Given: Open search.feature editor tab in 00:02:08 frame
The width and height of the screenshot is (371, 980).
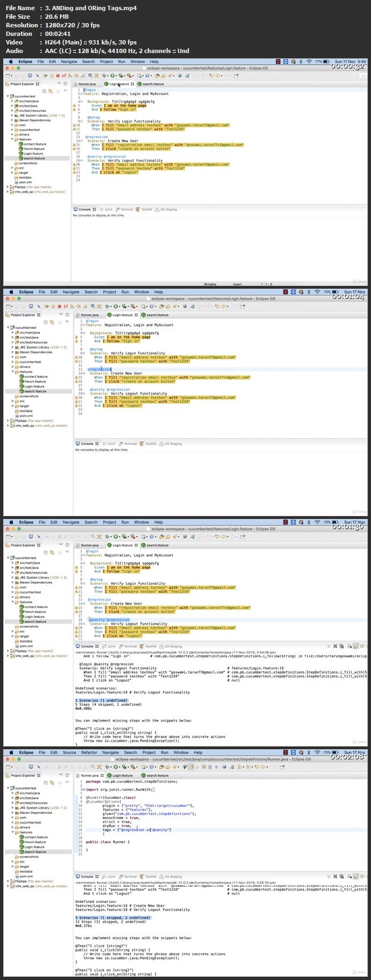Looking at the screenshot, I should point(157,775).
